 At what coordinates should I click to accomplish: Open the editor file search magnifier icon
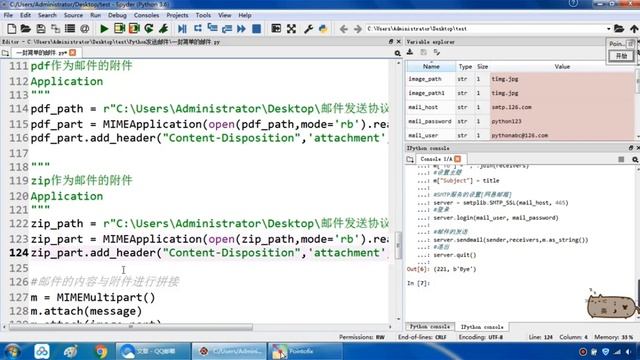pos(397,53)
